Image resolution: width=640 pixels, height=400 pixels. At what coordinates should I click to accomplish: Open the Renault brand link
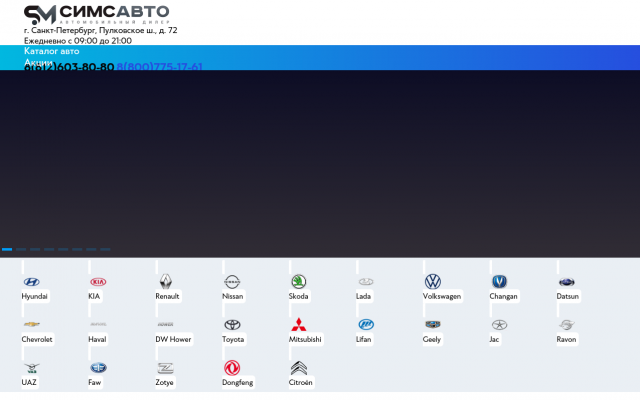(x=167, y=296)
